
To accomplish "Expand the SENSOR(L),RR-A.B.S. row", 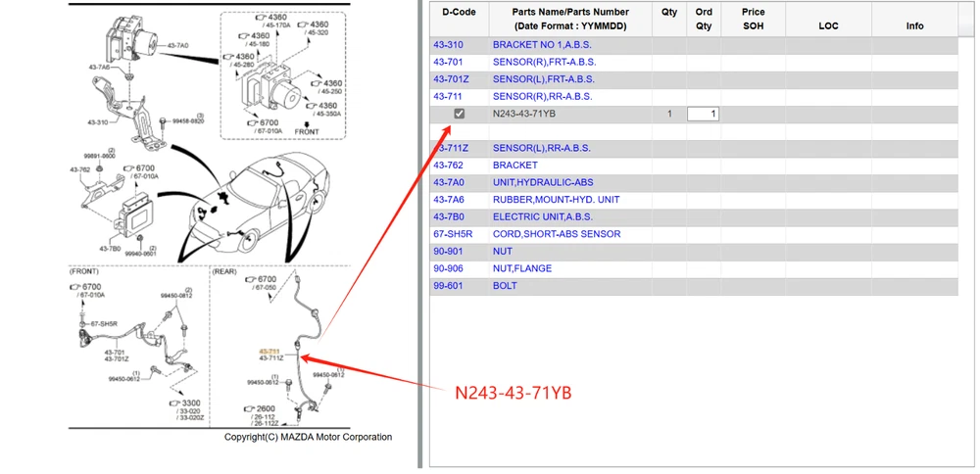I will 542,148.
